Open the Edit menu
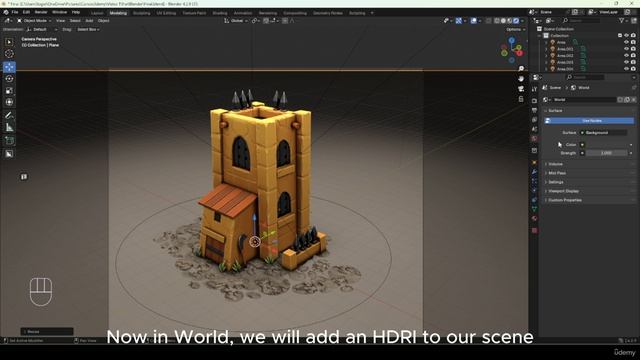 click(26, 12)
